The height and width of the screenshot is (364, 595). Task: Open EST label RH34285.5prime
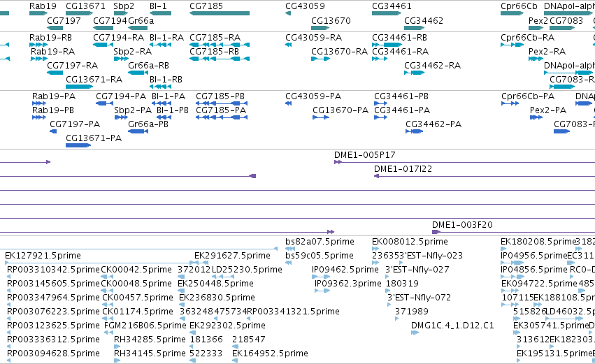[x=150, y=340]
